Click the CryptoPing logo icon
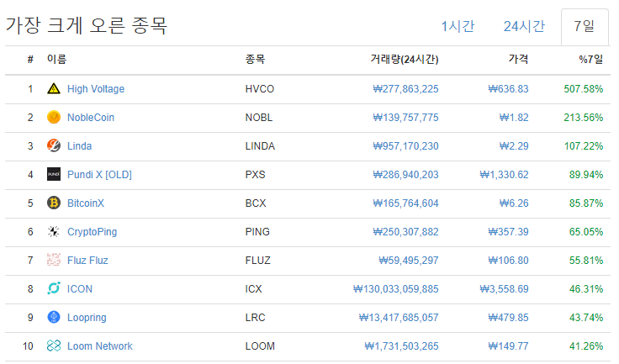This screenshot has height=364, width=619. (x=54, y=232)
